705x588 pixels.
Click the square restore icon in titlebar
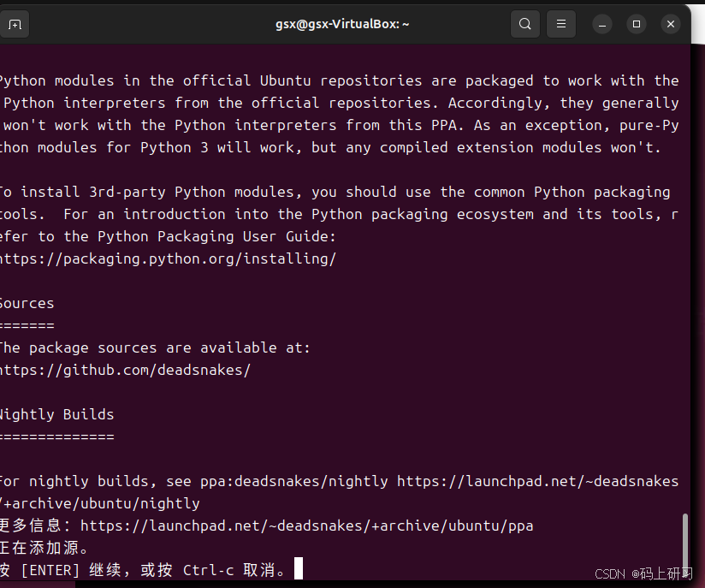click(636, 24)
